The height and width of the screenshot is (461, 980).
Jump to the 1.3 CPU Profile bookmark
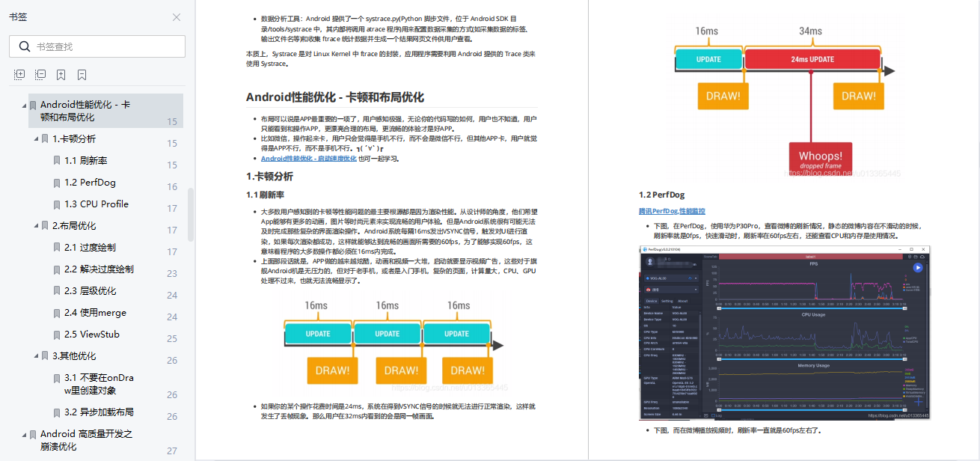pyautogui.click(x=97, y=204)
